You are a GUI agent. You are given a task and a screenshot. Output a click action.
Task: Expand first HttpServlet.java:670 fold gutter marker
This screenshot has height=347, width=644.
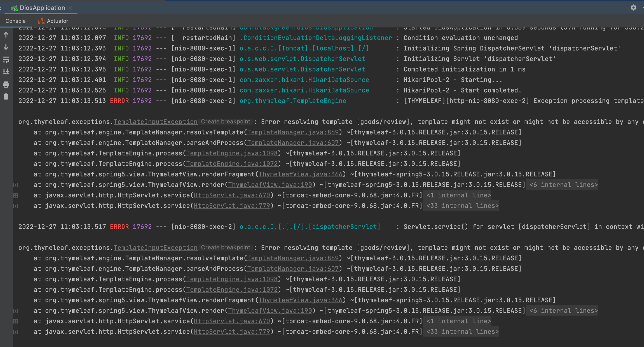click(x=15, y=195)
